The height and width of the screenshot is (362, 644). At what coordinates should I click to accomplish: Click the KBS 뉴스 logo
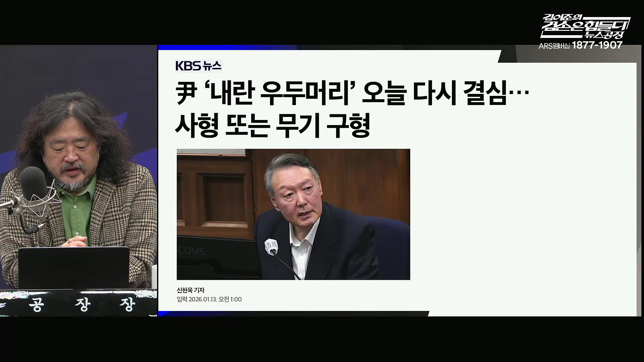point(199,66)
